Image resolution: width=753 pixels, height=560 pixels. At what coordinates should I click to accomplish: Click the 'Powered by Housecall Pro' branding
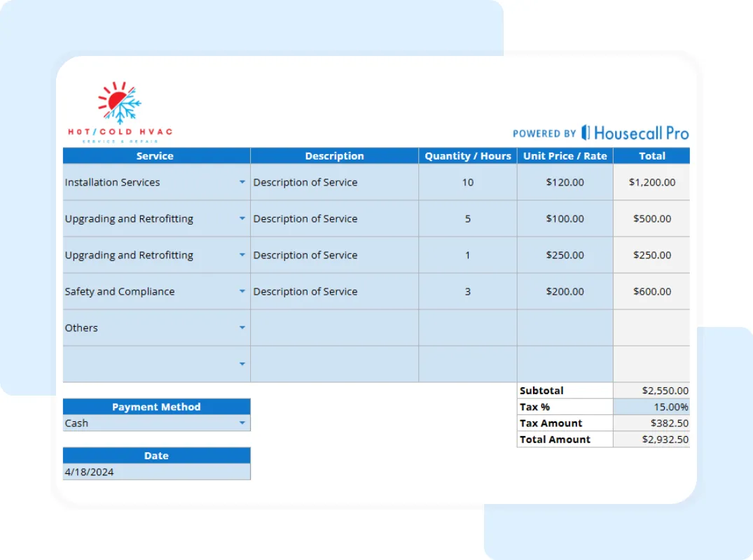tap(599, 133)
